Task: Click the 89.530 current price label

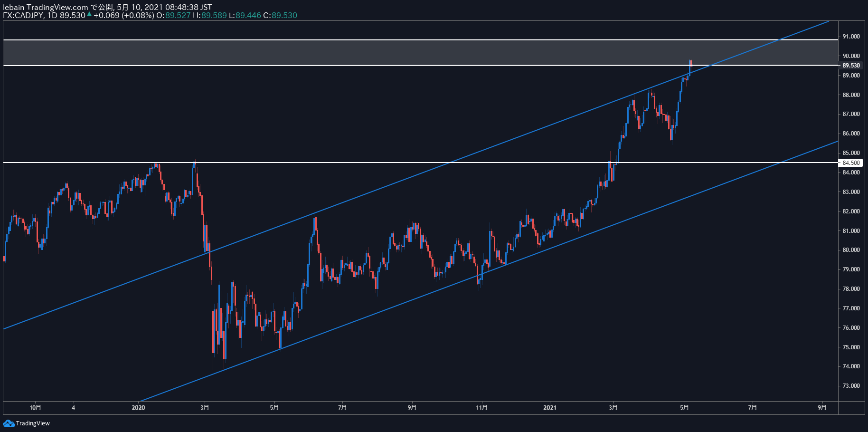Action: [851, 66]
